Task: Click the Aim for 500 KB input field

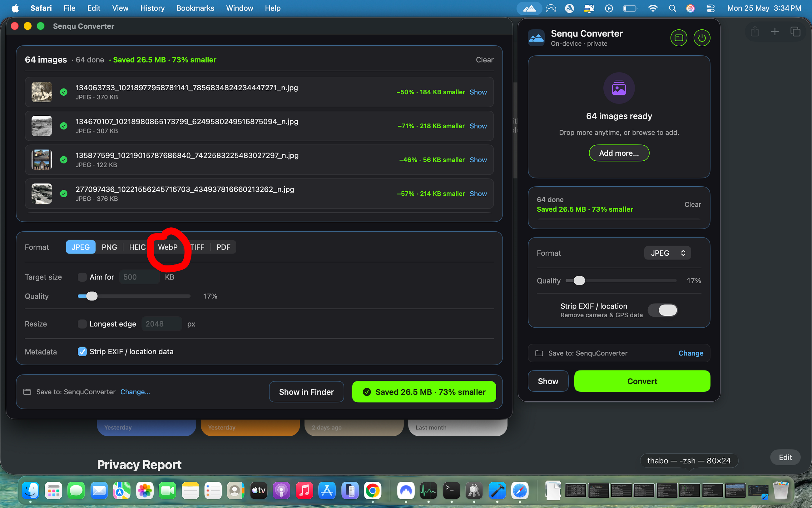Action: (x=139, y=277)
